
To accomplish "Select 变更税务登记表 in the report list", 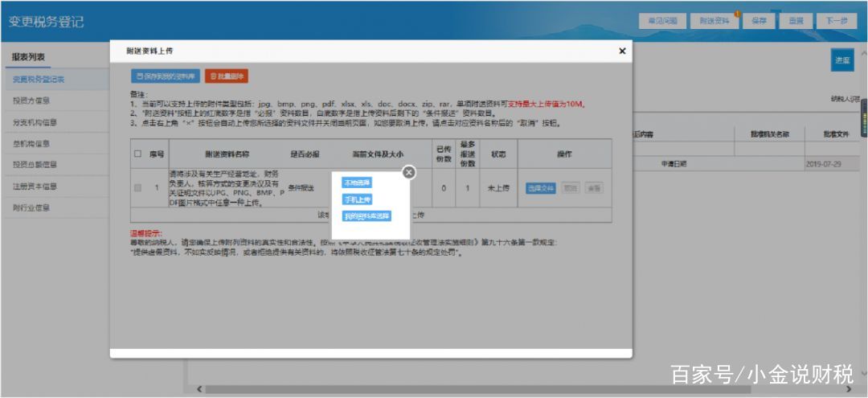I will click(55, 79).
